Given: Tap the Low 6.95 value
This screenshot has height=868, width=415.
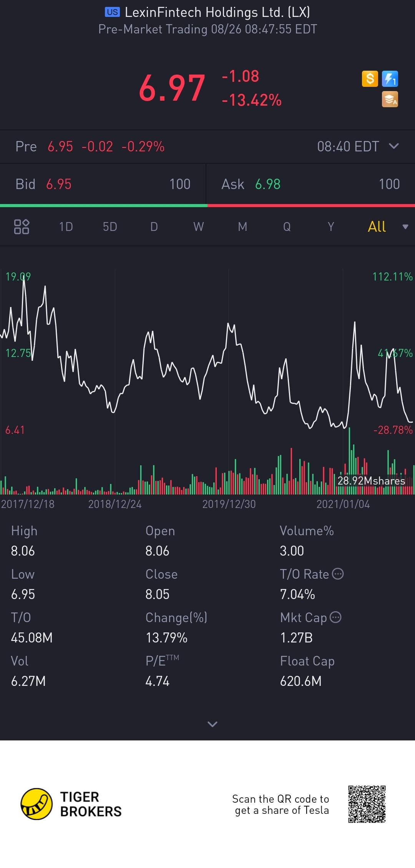Looking at the screenshot, I should tap(23, 594).
